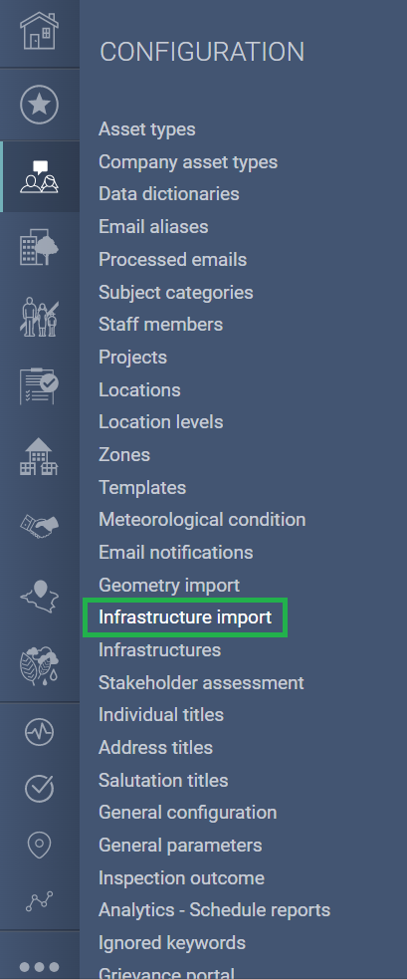Select the pulse activity circle icon
This screenshot has height=980, width=407.
pyautogui.click(x=40, y=731)
